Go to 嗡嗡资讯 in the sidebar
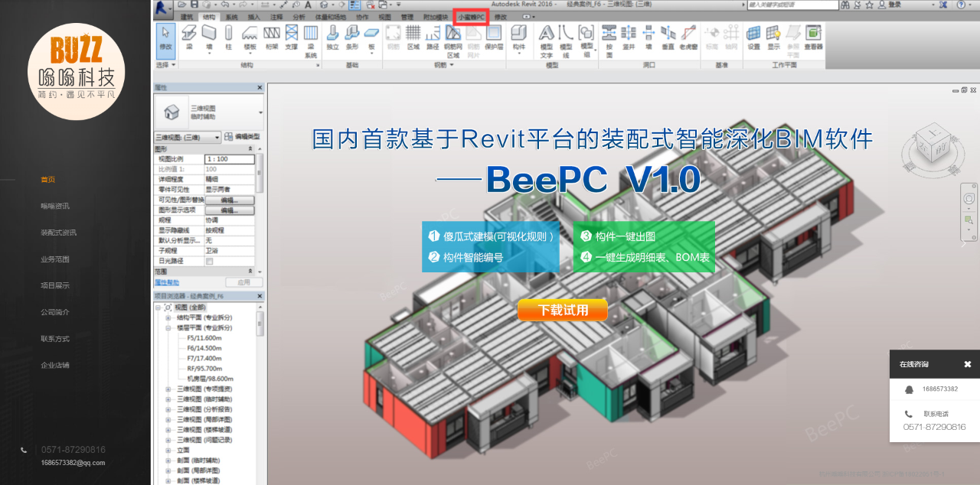 [x=55, y=206]
